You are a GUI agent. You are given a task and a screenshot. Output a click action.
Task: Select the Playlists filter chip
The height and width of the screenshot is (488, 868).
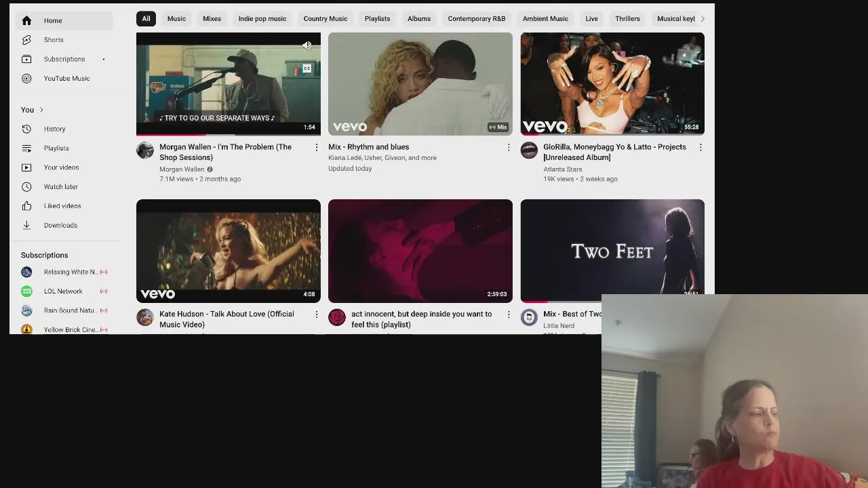tap(378, 19)
